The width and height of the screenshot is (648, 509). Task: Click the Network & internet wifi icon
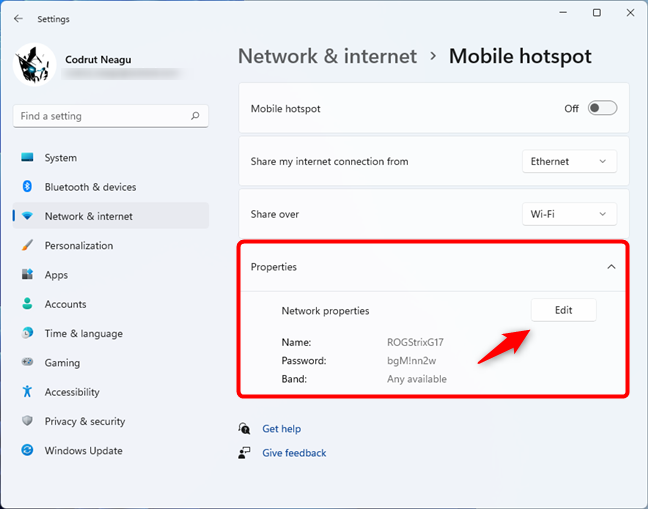pos(27,216)
